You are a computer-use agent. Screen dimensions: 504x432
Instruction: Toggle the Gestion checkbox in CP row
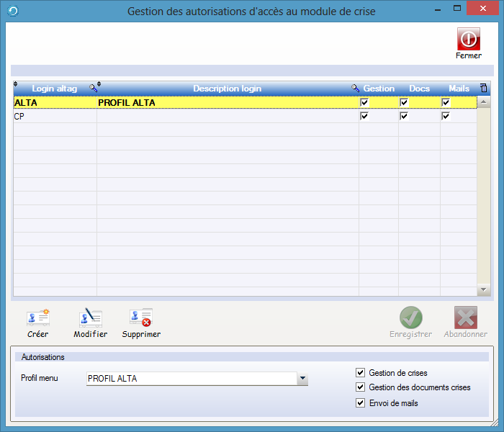(x=364, y=116)
